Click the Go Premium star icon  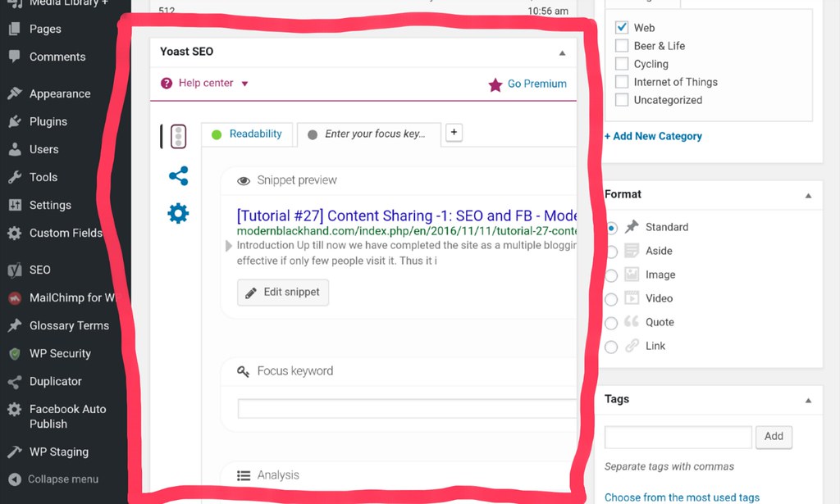tap(495, 84)
